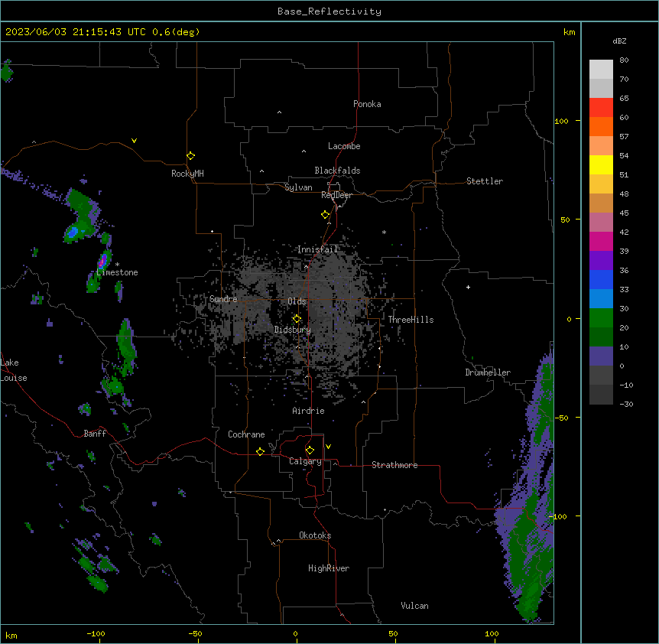Click the white asterisk above Limestone
Image resolution: width=659 pixels, height=644 pixels.
[117, 265]
